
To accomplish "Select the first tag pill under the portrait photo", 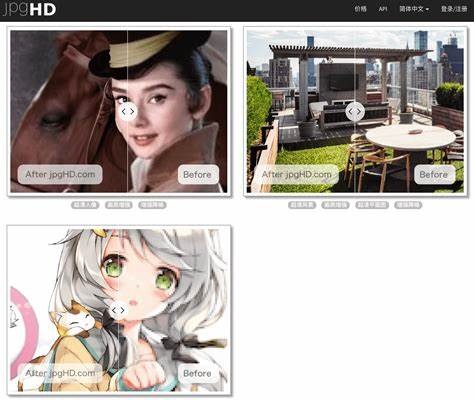I will click(85, 205).
